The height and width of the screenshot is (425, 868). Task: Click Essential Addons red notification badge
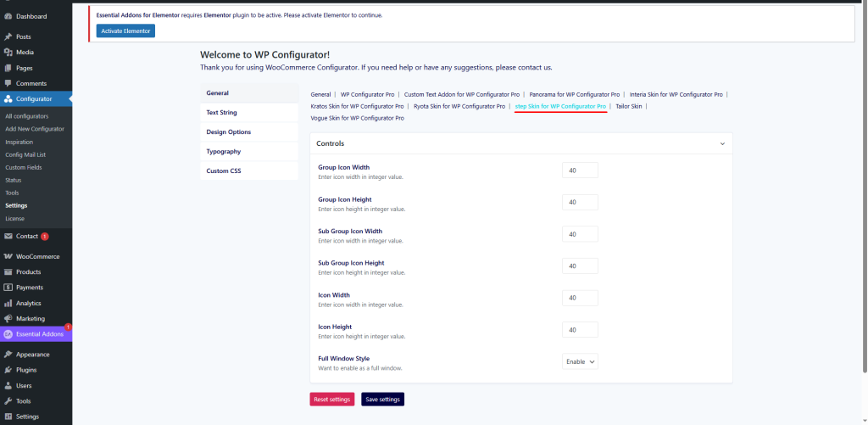68,327
